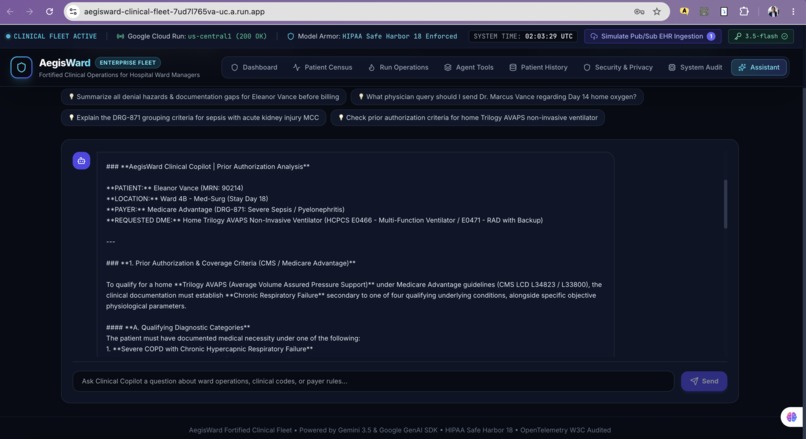The width and height of the screenshot is (806, 439).
Task: Open the browser profile avatar
Action: 773,11
